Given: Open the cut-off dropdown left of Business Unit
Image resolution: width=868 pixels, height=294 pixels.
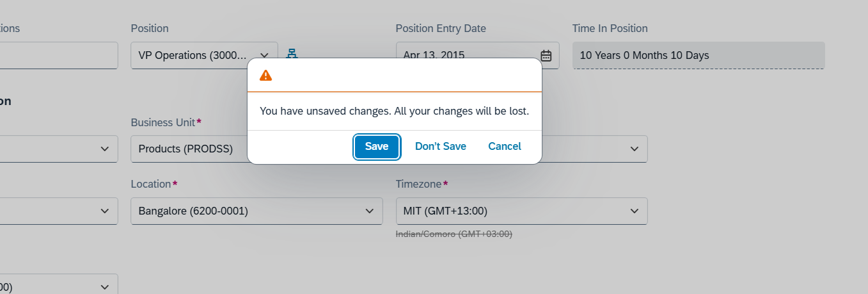Looking at the screenshot, I should [x=59, y=149].
